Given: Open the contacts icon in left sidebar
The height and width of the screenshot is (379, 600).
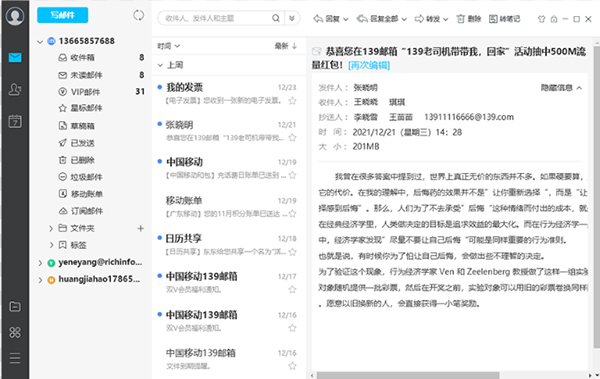Looking at the screenshot, I should [x=15, y=89].
